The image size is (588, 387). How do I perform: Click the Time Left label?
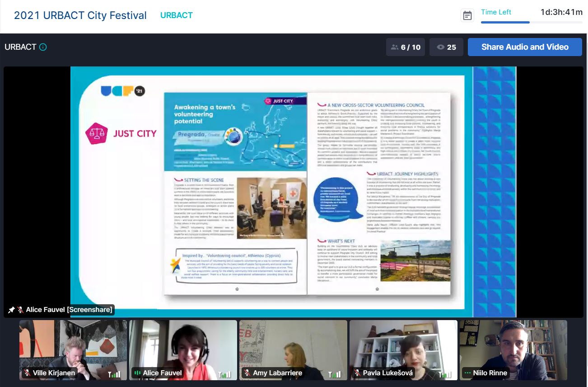[x=496, y=12]
